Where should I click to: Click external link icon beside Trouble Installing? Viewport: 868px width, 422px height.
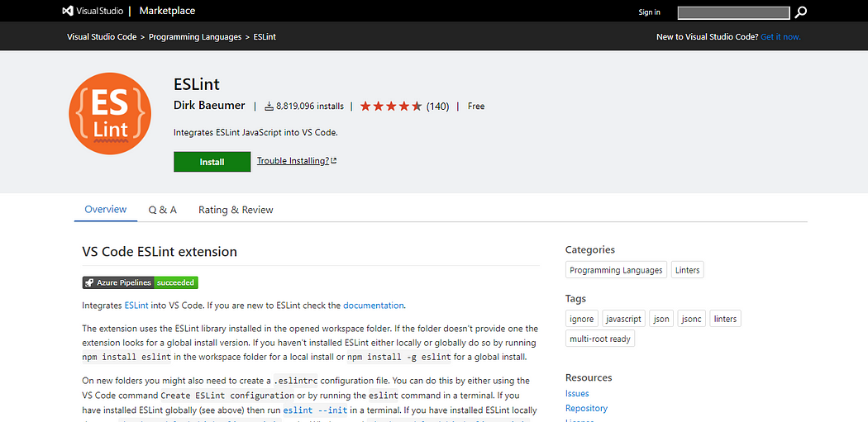tap(334, 161)
